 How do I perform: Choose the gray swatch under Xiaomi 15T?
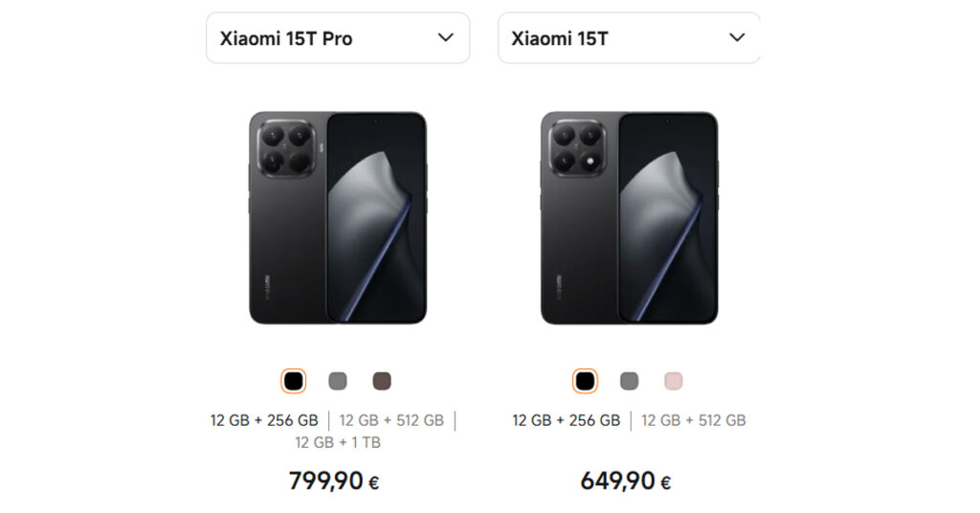click(x=629, y=381)
